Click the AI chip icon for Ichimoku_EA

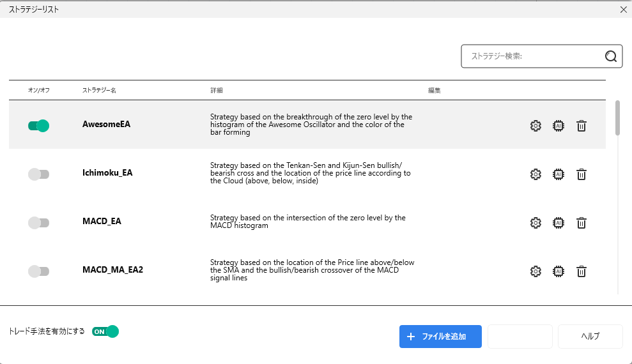[x=559, y=174]
